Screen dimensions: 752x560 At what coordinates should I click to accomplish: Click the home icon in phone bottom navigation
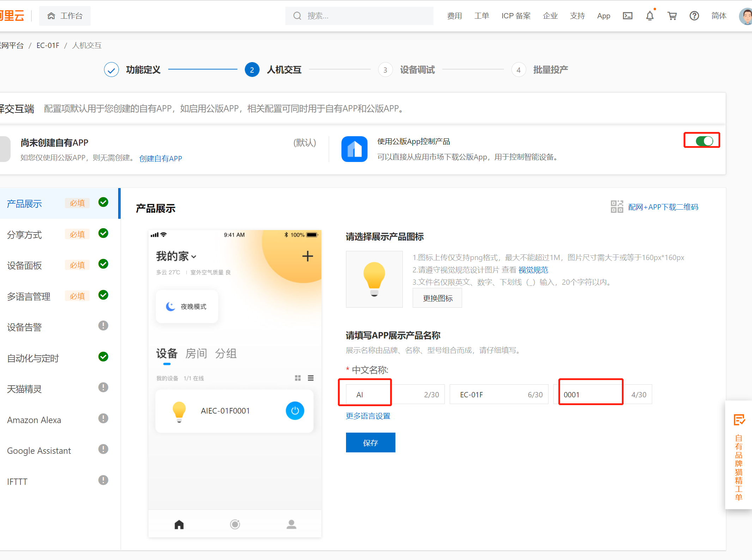[179, 524]
